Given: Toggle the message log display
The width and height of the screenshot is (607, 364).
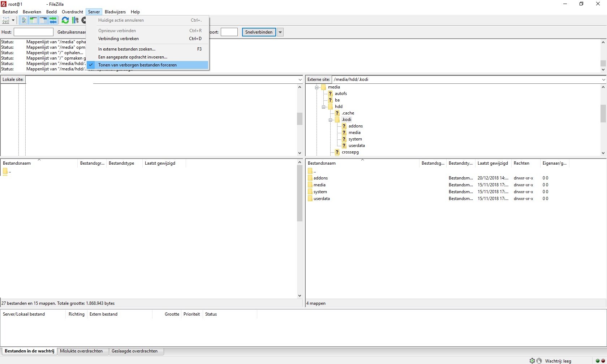Looking at the screenshot, I should (x=23, y=21).
